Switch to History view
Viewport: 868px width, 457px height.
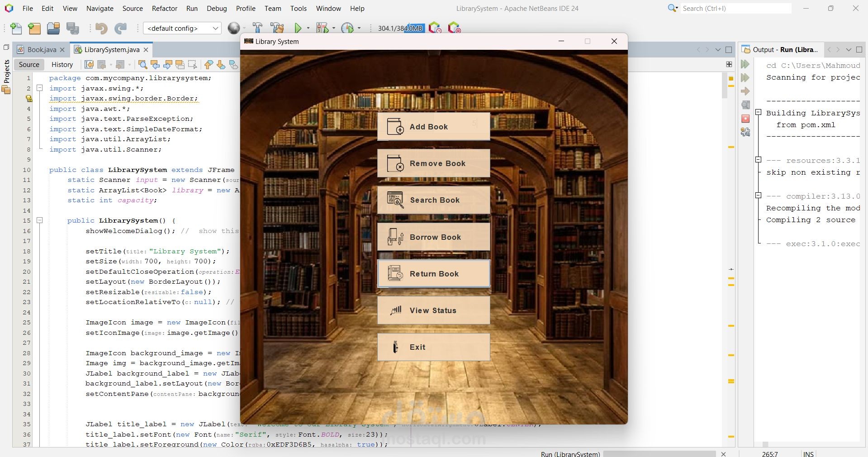pos(62,65)
